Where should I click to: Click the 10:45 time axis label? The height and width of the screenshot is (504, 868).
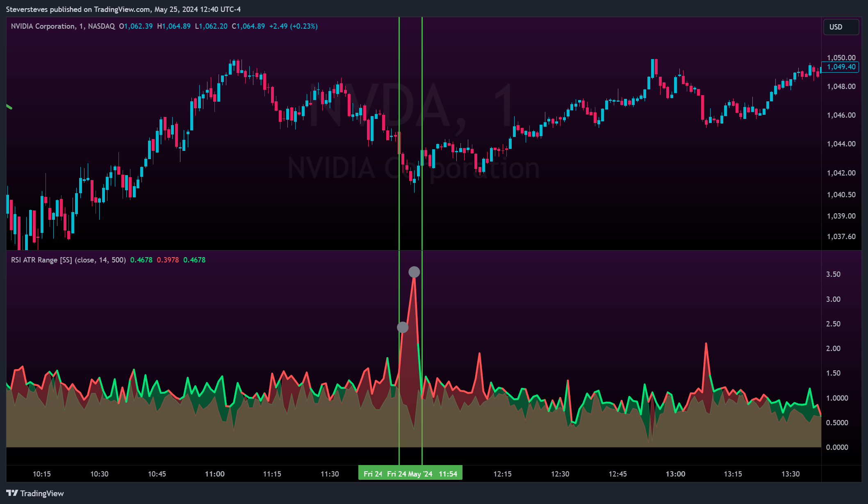click(157, 474)
